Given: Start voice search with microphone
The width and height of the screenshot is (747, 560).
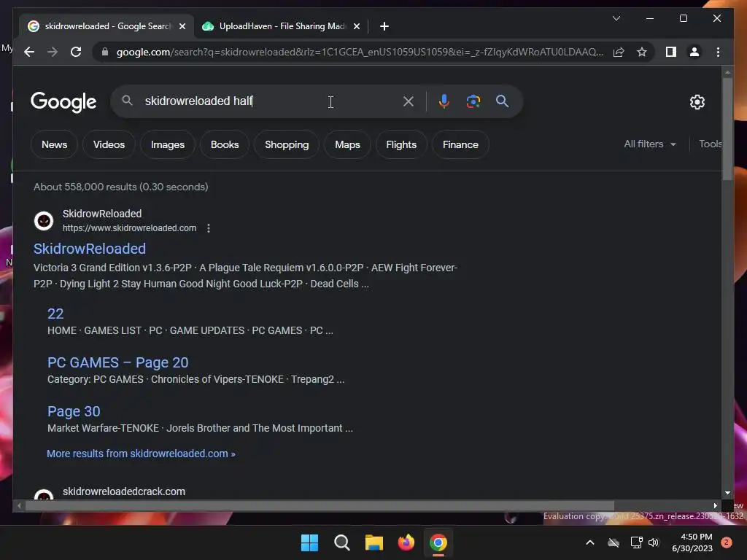Looking at the screenshot, I should coord(444,101).
